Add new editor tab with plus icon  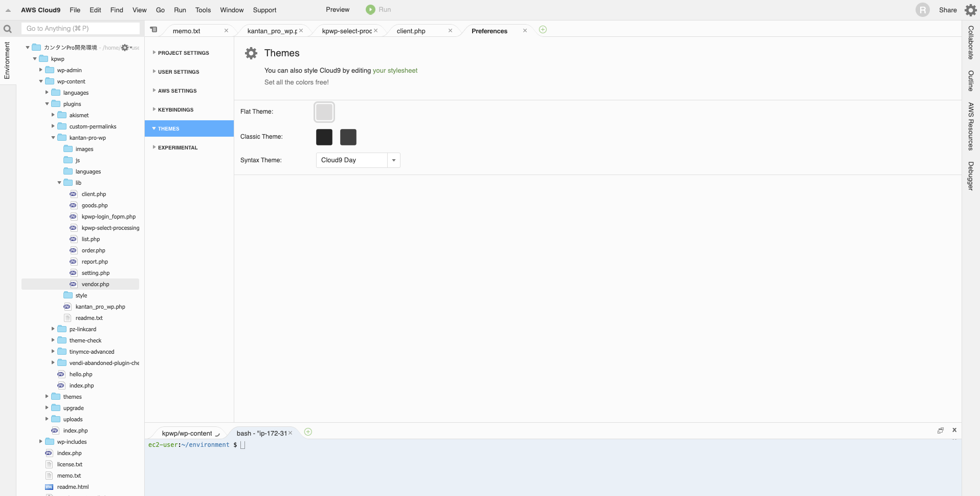click(543, 30)
